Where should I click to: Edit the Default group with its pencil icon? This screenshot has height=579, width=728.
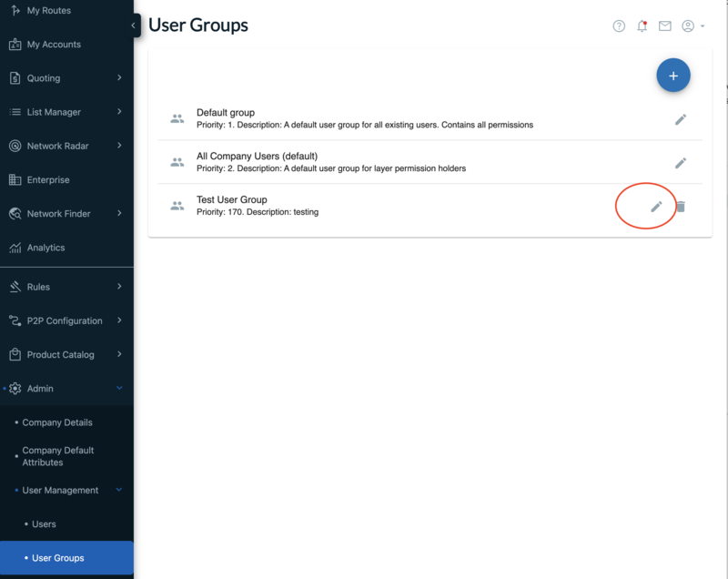click(681, 119)
